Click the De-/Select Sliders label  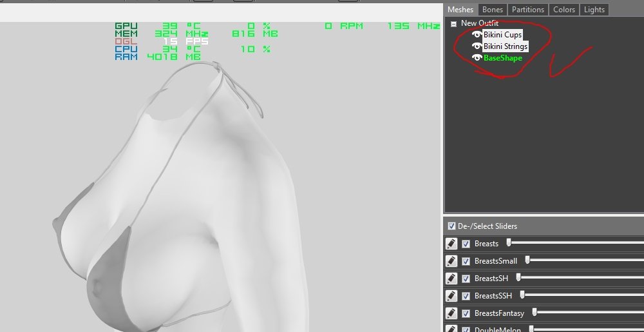click(488, 226)
